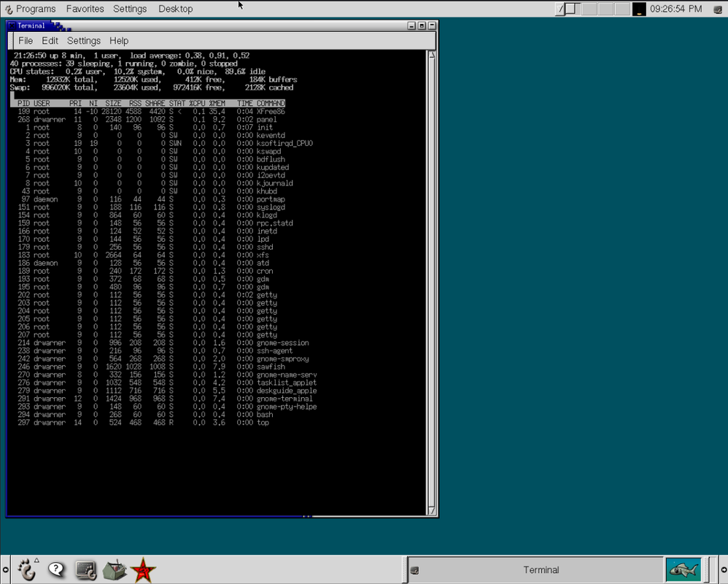Switch to the fourth desktop in pager
Image resolution: width=728 pixels, height=584 pixels.
click(621, 9)
